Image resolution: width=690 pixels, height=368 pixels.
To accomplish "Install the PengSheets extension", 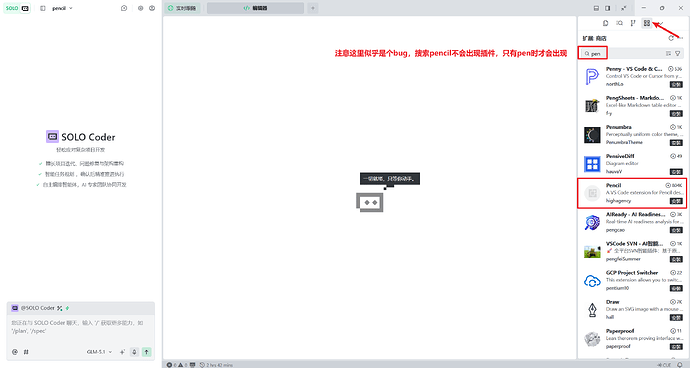I will (676, 114).
